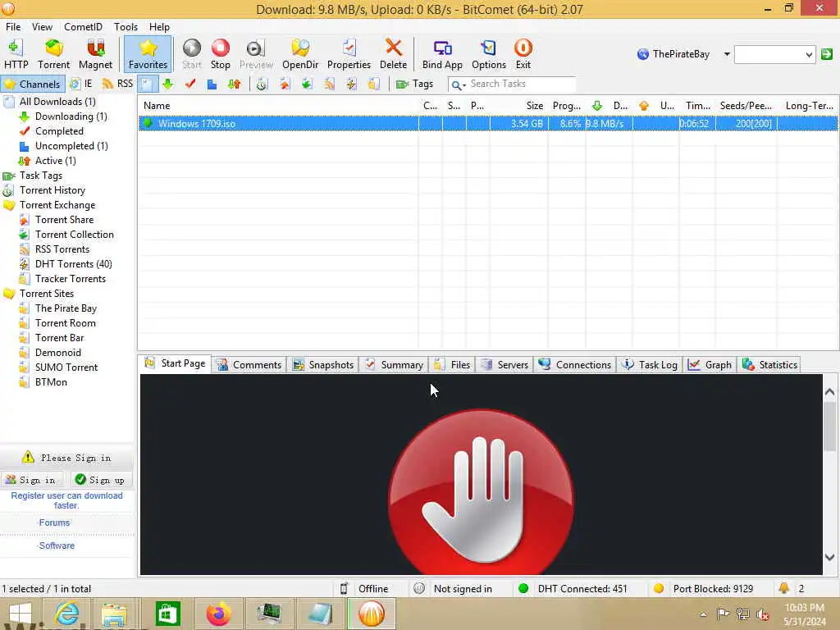The image size is (840, 630).
Task: Select Downloading (1) in sidebar tree
Action: pos(71,116)
